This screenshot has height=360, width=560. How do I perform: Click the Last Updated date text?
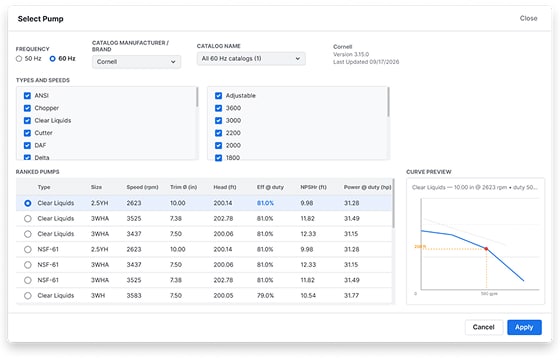click(366, 62)
